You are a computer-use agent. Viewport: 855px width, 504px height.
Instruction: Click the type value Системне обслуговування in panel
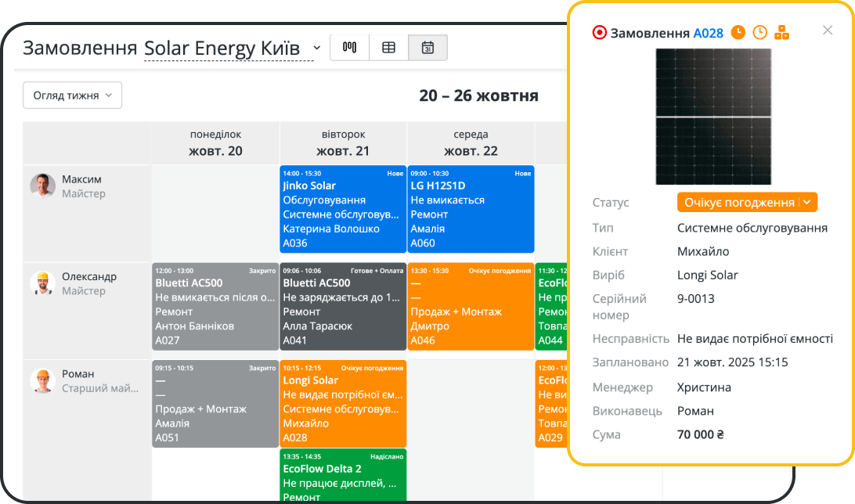click(x=752, y=228)
